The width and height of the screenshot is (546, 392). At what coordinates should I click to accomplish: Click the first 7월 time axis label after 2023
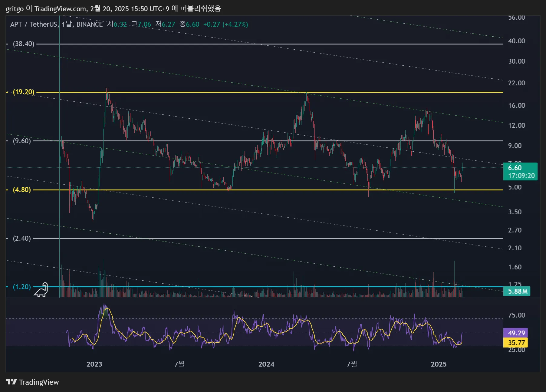(x=179, y=364)
